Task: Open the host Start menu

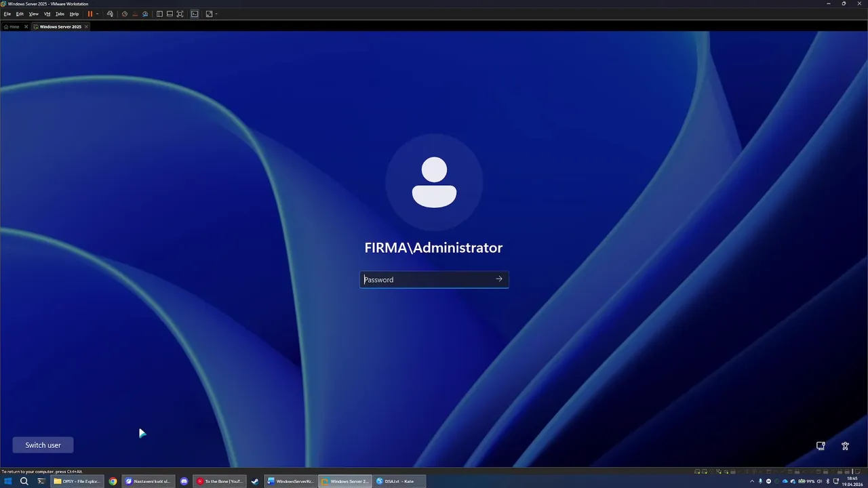Action: [x=8, y=481]
